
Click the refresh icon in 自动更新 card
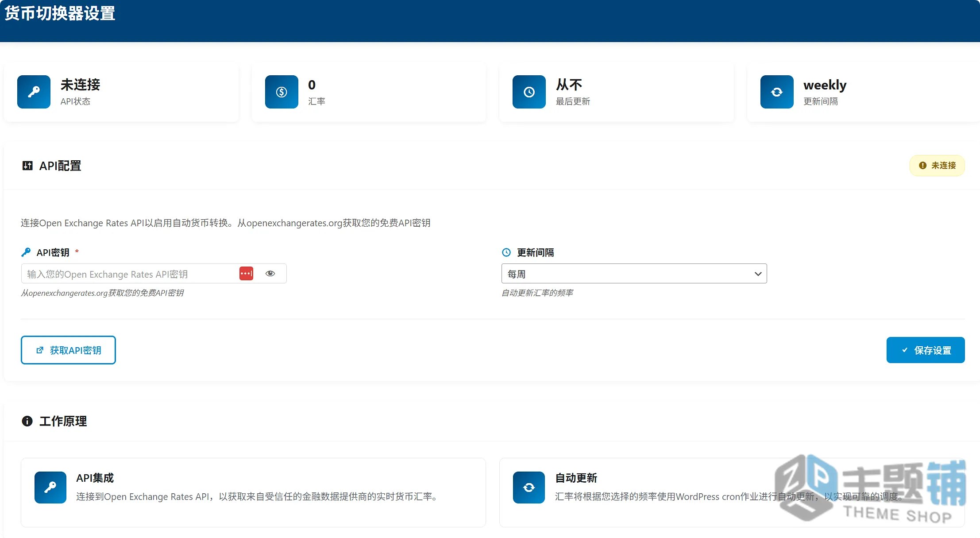tap(529, 488)
